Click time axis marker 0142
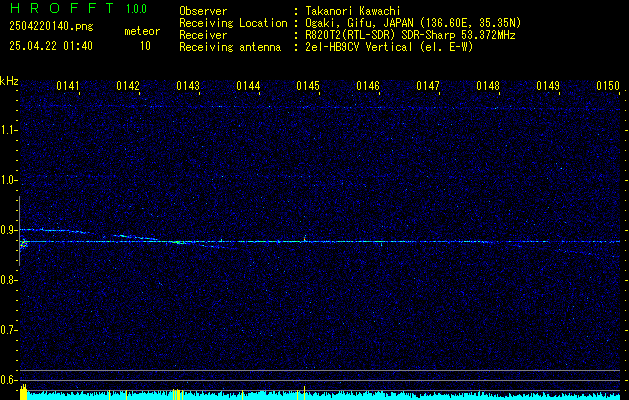 pyautogui.click(x=128, y=86)
